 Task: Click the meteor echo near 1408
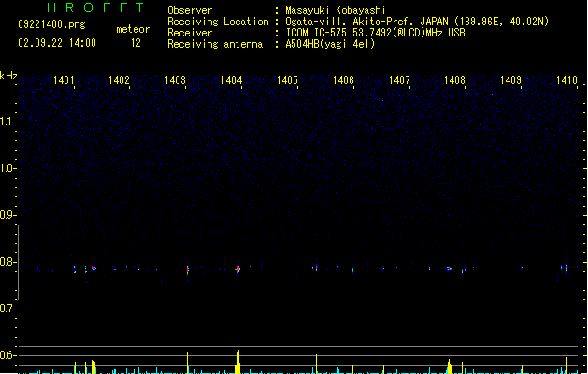[449, 269]
